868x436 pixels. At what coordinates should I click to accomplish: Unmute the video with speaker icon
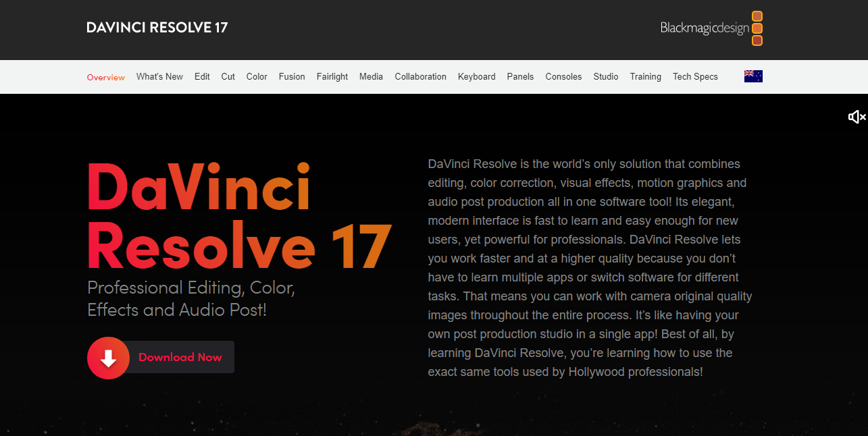click(857, 117)
